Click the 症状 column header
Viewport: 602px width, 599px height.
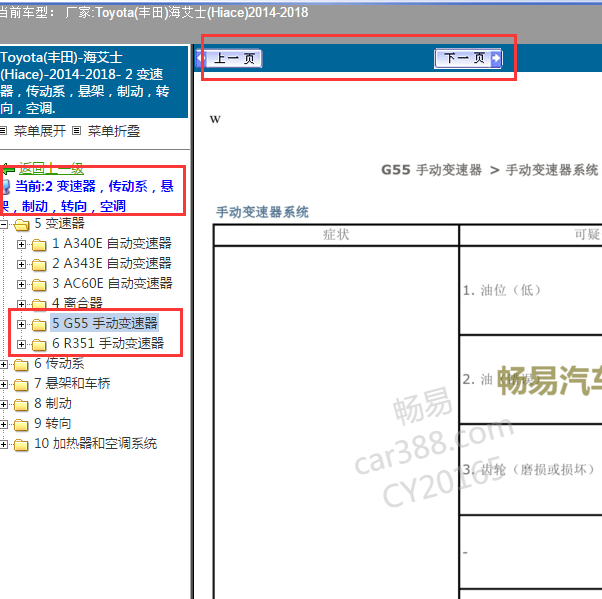(x=336, y=235)
